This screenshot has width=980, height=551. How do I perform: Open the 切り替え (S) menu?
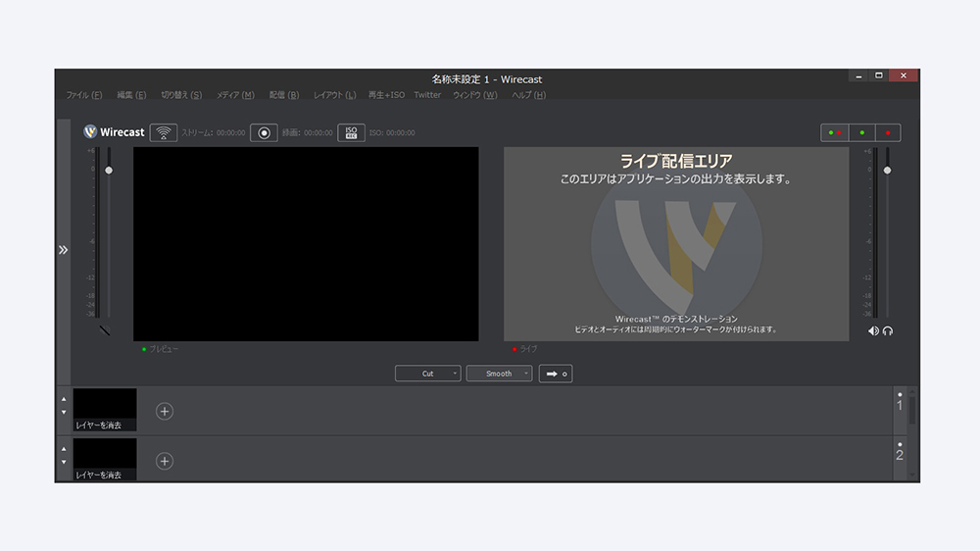tap(181, 95)
